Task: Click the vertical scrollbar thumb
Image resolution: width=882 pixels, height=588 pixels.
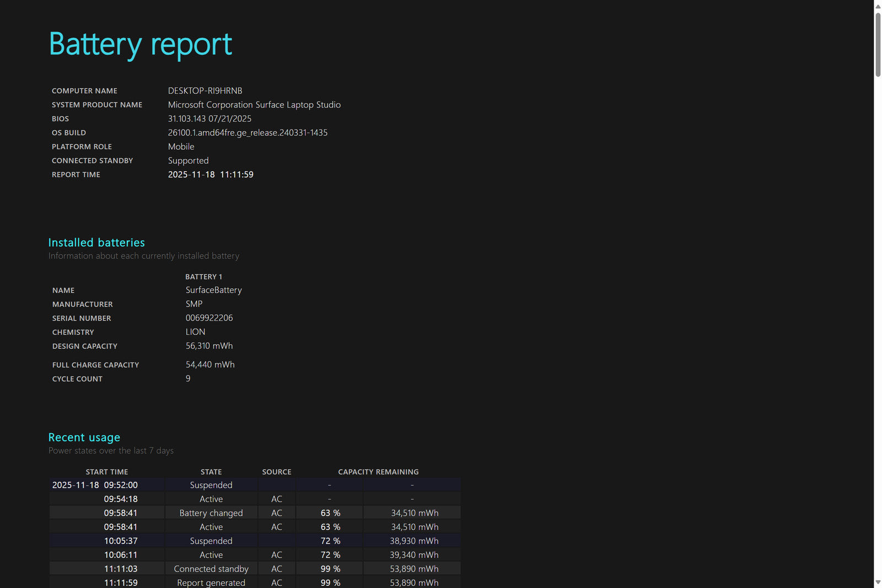Action: (878, 44)
